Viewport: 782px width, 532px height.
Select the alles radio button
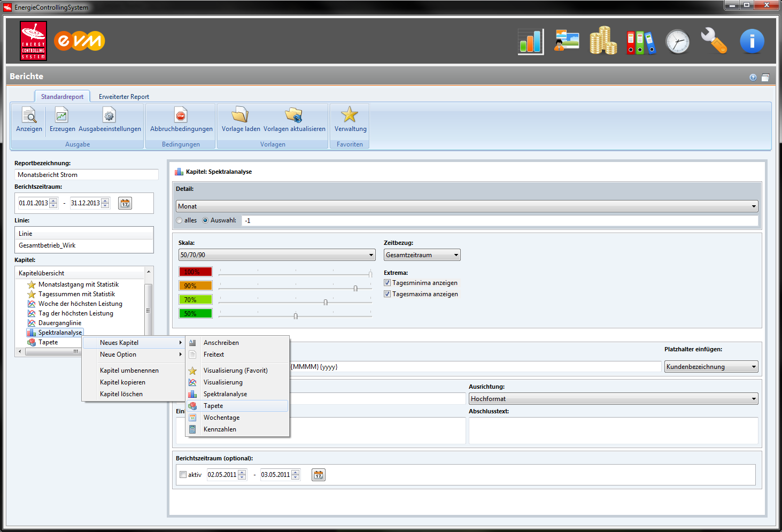179,220
